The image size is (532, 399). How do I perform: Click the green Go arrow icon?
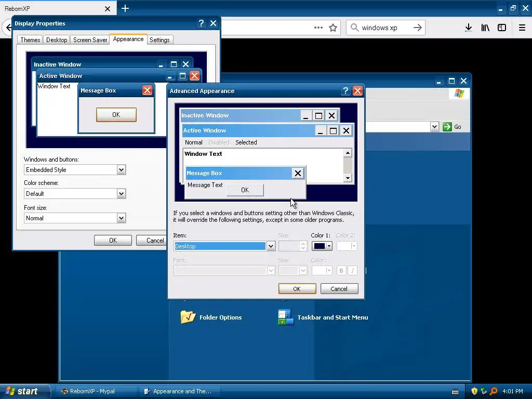tap(447, 127)
